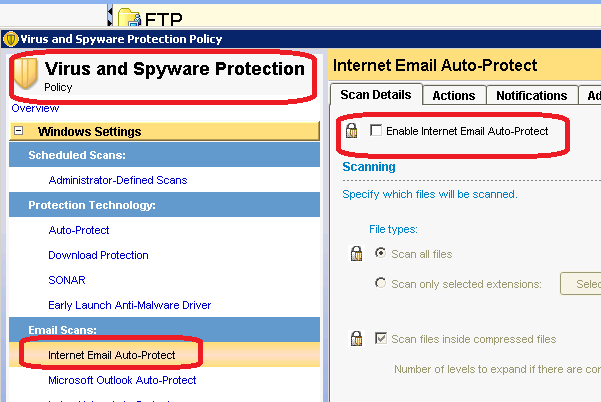Click the pane splitter arrow left of FTP
The image size is (601, 402).
point(110,15)
